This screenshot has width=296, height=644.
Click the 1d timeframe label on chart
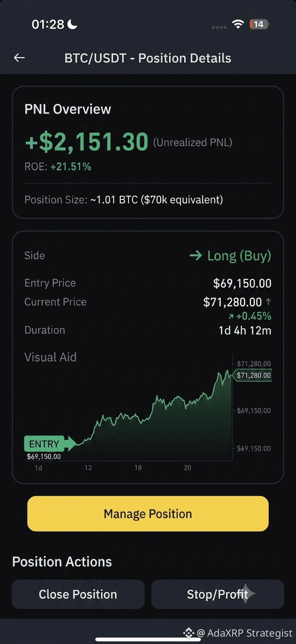pyautogui.click(x=38, y=468)
